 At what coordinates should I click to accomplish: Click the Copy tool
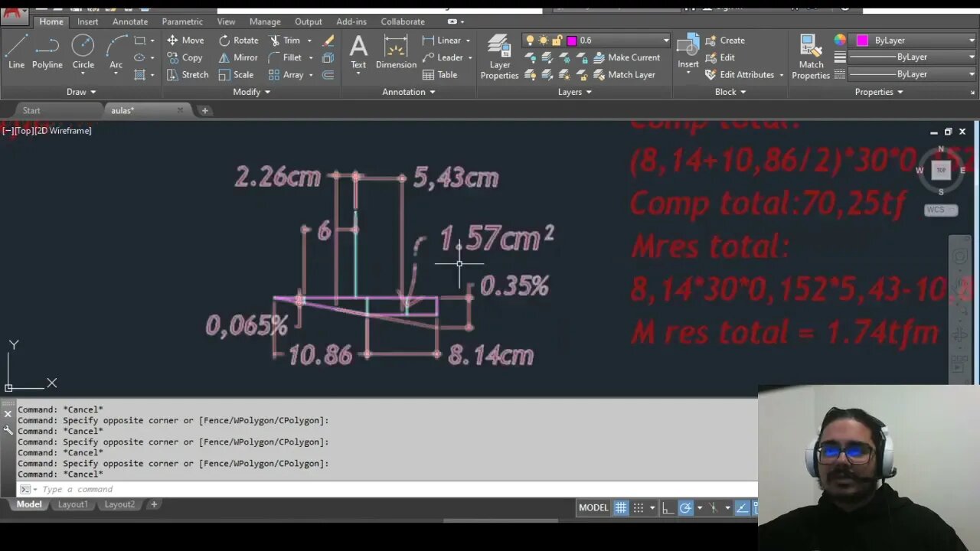185,57
